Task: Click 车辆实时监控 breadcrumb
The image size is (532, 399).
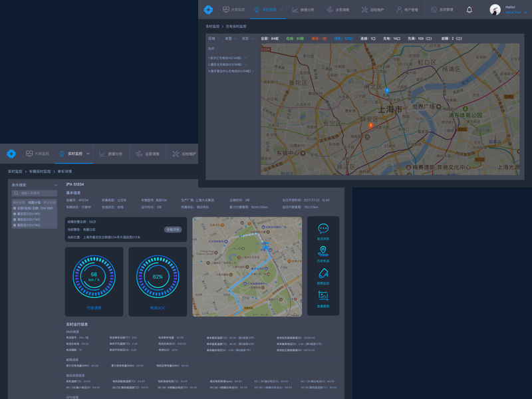Action: coord(40,172)
